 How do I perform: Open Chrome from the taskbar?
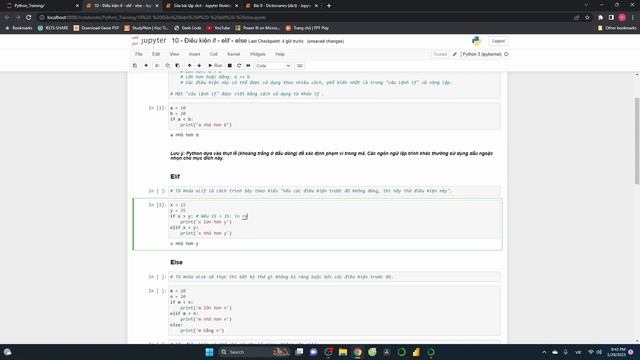358,352
